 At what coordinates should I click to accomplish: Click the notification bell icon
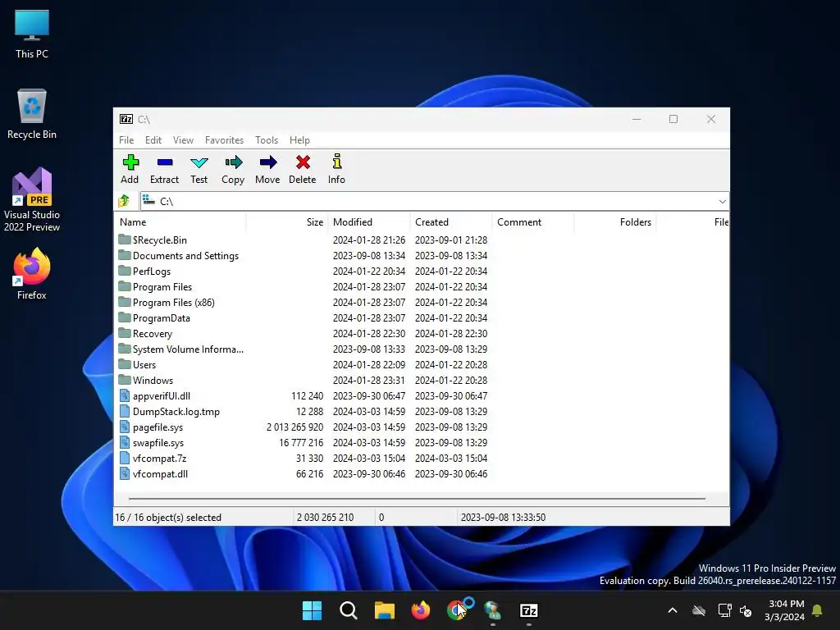click(x=818, y=610)
